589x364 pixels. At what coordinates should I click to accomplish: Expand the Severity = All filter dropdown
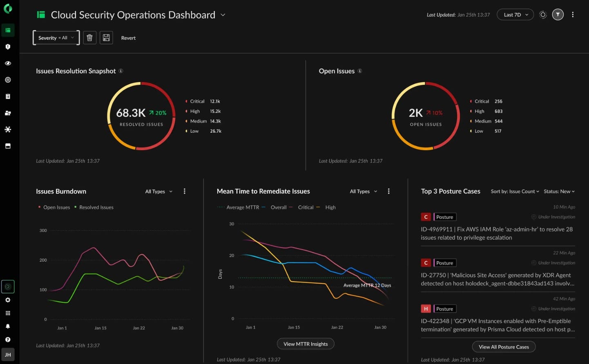(x=56, y=38)
